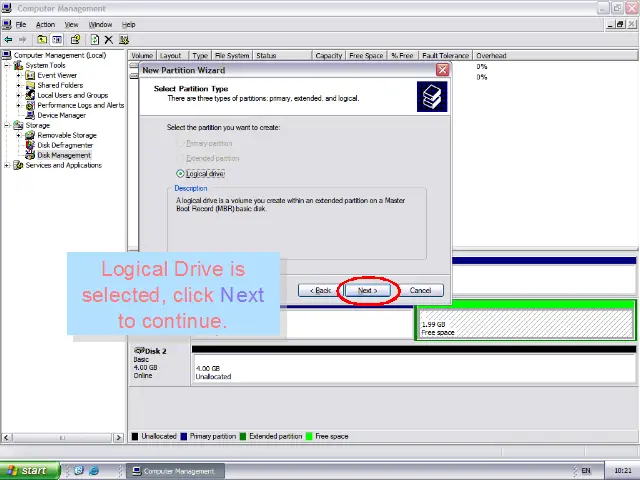Select the Services and Applications icon

point(18,165)
